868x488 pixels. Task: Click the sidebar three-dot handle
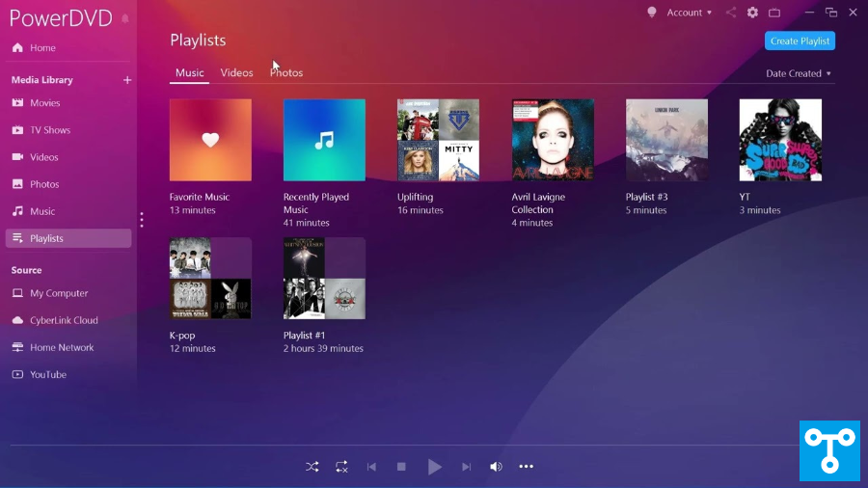pos(142,220)
